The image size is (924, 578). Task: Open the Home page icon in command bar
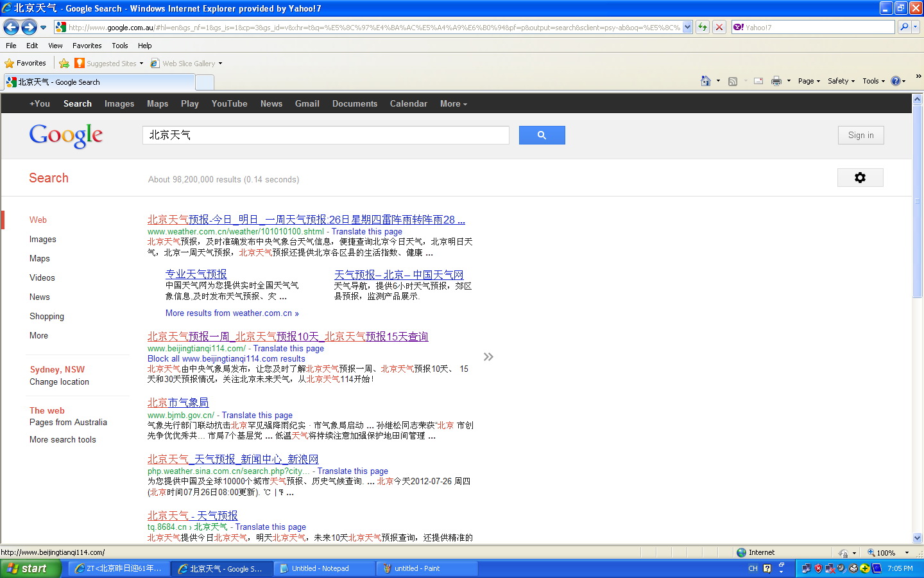click(x=706, y=81)
